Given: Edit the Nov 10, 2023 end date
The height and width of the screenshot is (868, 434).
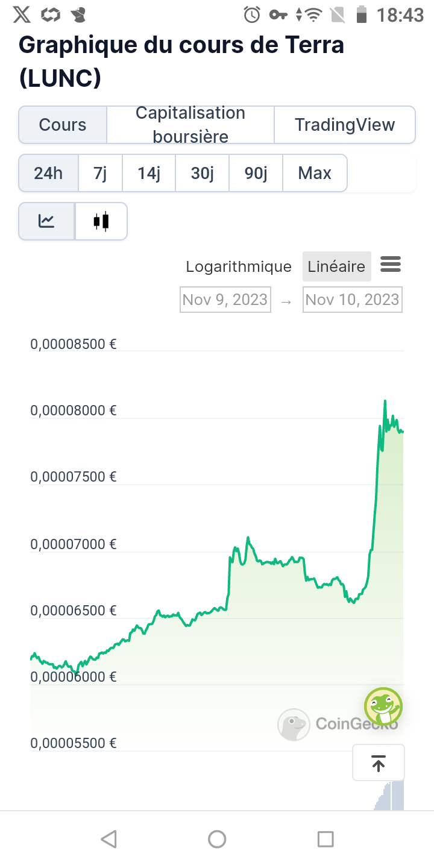Looking at the screenshot, I should 353,300.
